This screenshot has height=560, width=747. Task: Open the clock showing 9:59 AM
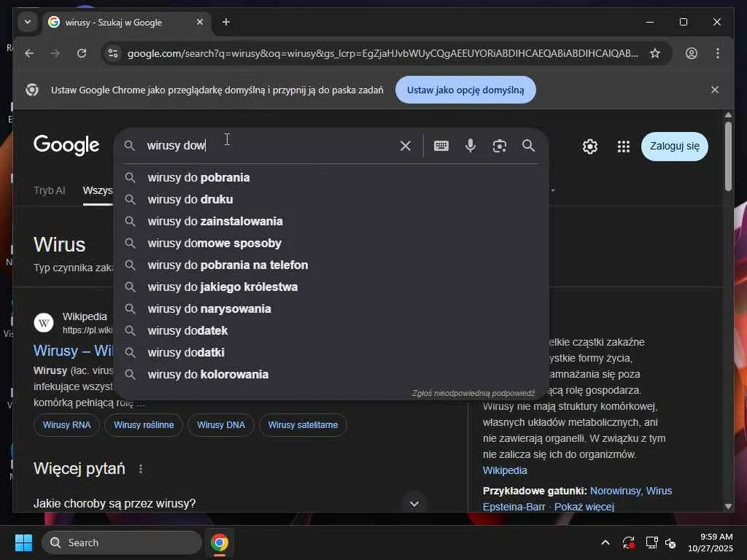tap(711, 542)
